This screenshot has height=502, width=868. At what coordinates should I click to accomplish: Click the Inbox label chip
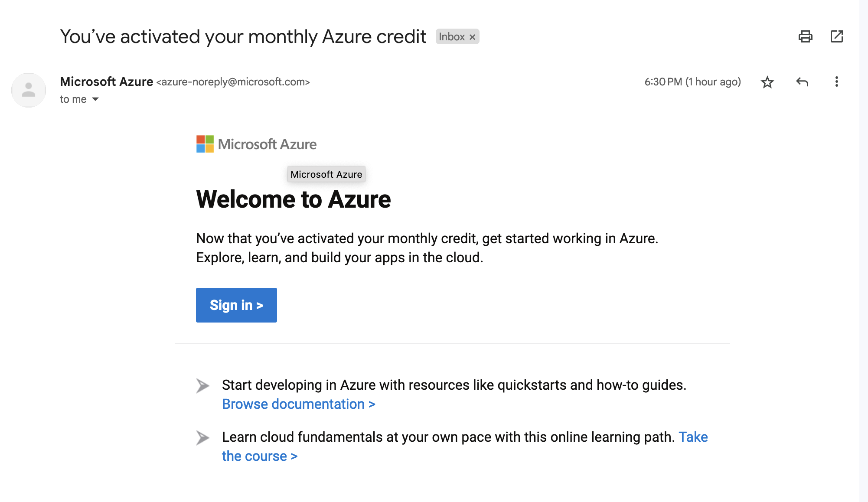(453, 36)
